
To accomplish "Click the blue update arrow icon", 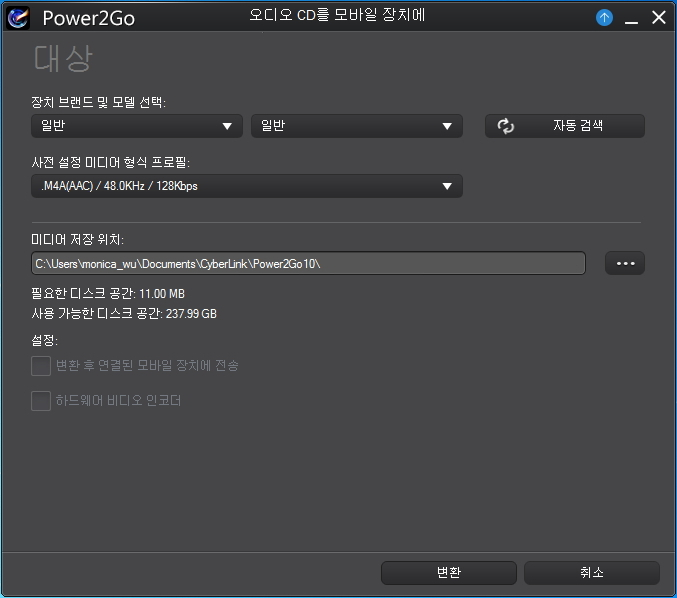I will click(x=604, y=18).
